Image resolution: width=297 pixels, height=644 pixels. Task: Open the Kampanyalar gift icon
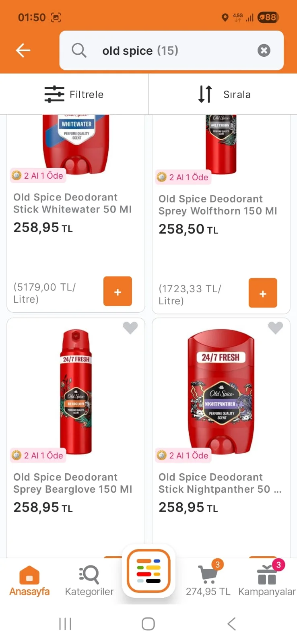point(267,580)
